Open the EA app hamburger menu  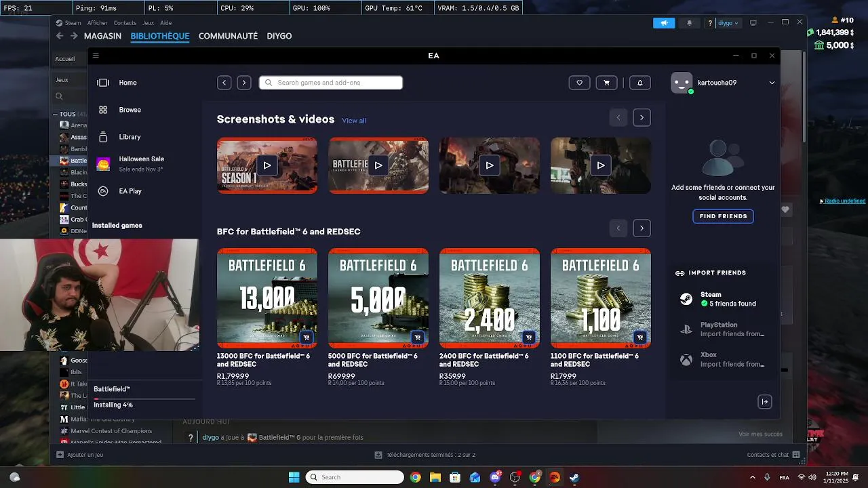click(96, 56)
